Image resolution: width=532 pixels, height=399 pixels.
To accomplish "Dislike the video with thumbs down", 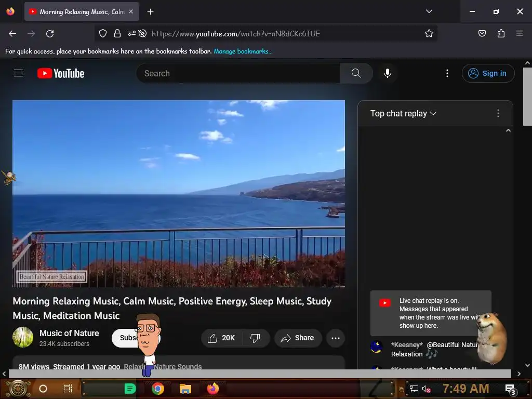I will coord(255,338).
